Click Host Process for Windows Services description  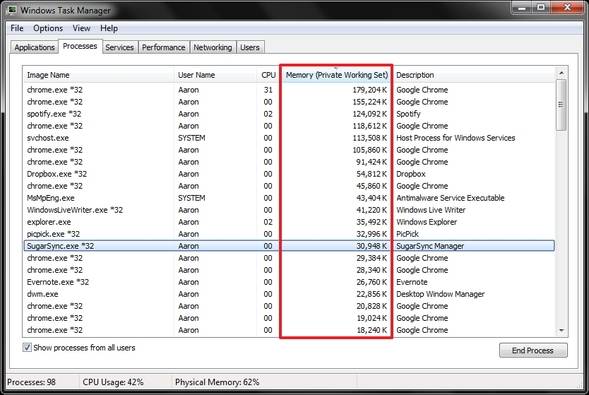pyautogui.click(x=456, y=138)
